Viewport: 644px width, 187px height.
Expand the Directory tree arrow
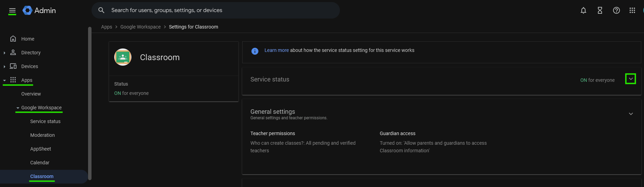4,53
